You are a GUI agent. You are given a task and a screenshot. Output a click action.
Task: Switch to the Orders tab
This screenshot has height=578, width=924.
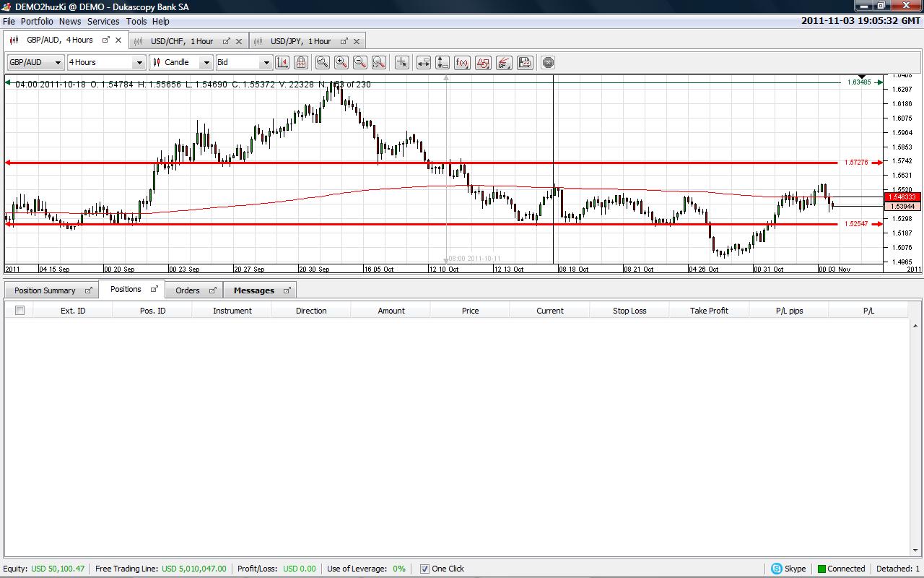tap(187, 290)
